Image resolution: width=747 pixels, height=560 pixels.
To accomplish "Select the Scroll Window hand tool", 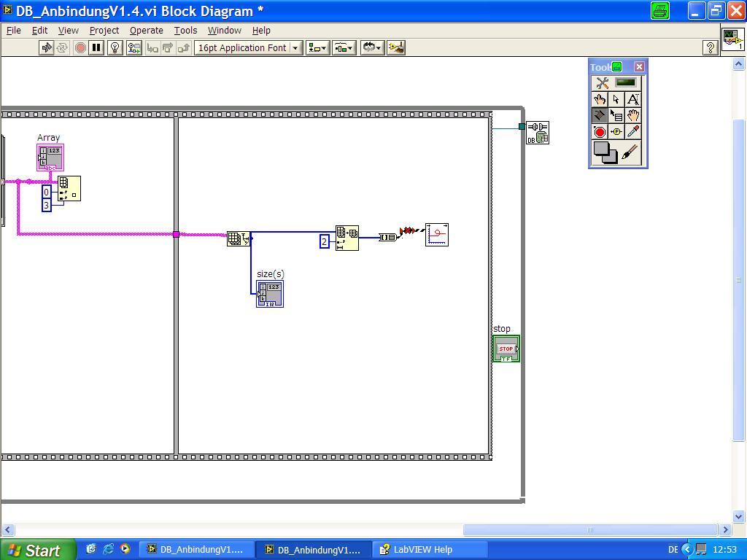I will point(633,115).
